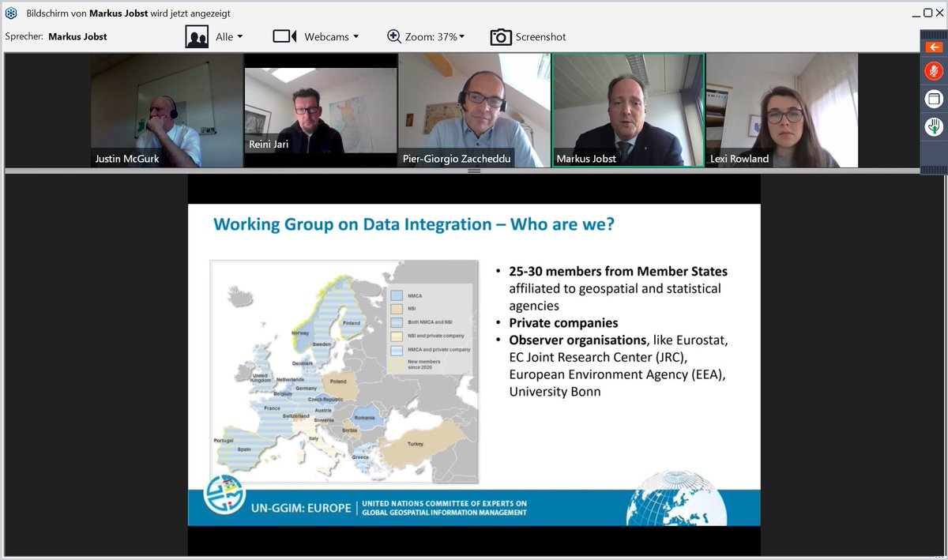Click the webcam icon in the toolbar
The image size is (948, 560).
point(284,36)
